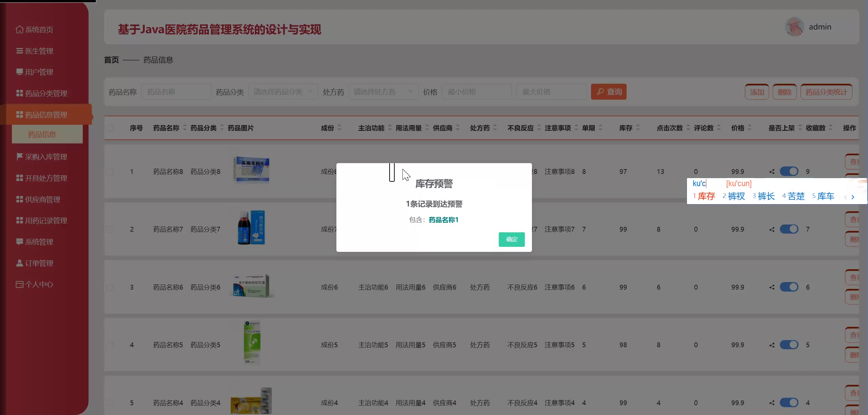Click the admin avatar picture
Image resolution: width=868 pixels, height=415 pixels.
point(794,27)
